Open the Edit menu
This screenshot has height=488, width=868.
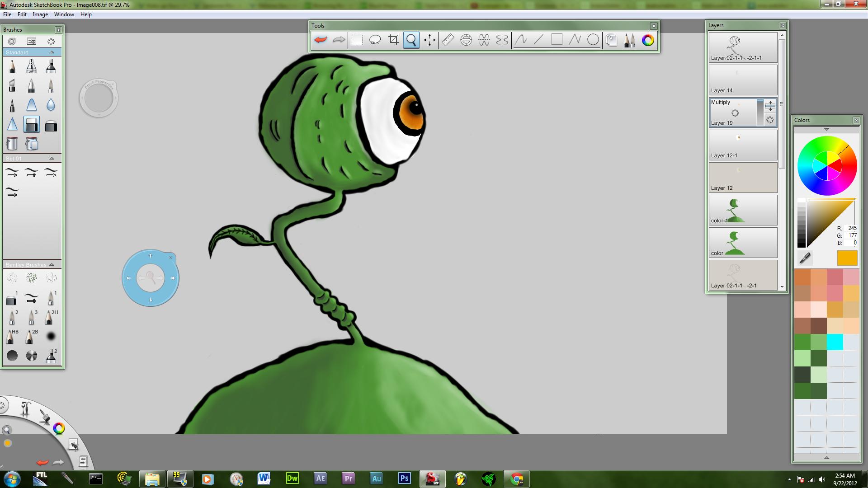click(x=22, y=14)
